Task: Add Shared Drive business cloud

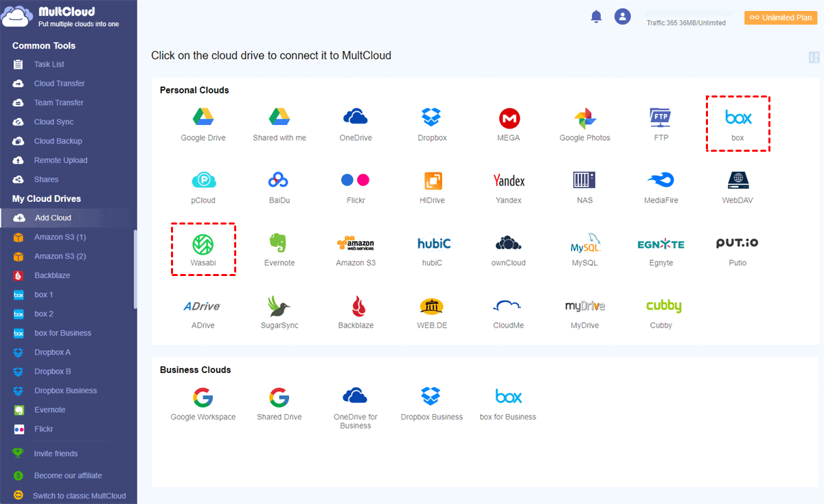Action: (279, 404)
